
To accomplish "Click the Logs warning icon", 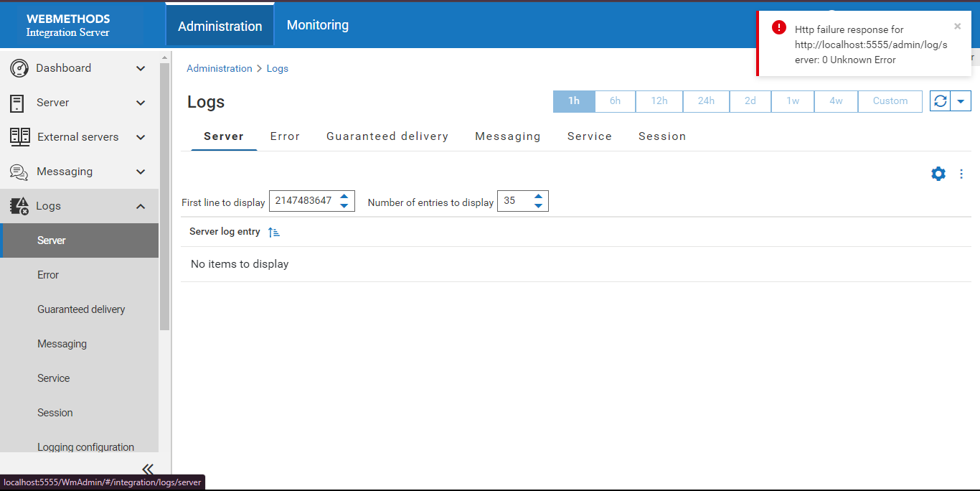I will (x=19, y=206).
